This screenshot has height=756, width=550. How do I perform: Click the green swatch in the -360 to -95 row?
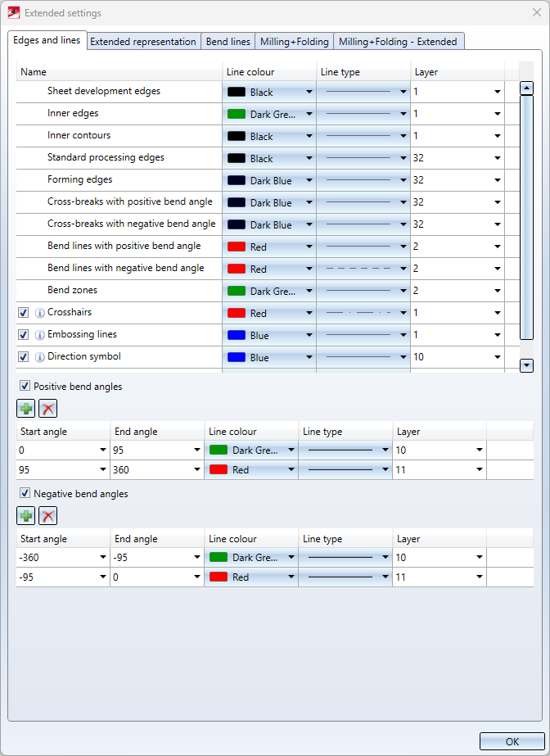pyautogui.click(x=219, y=557)
